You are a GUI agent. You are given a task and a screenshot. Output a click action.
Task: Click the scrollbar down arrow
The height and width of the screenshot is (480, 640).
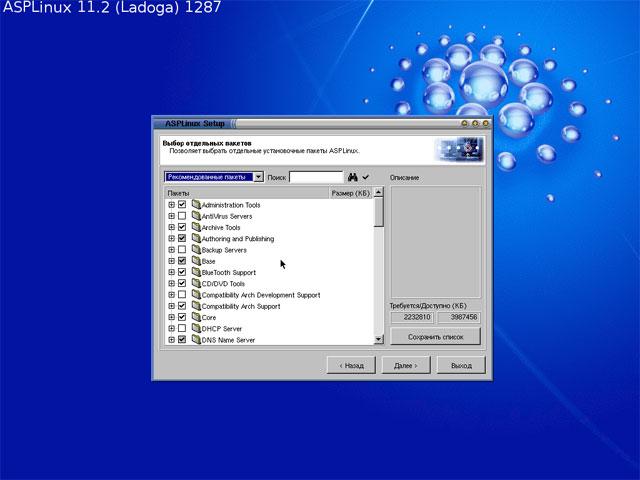(x=379, y=339)
